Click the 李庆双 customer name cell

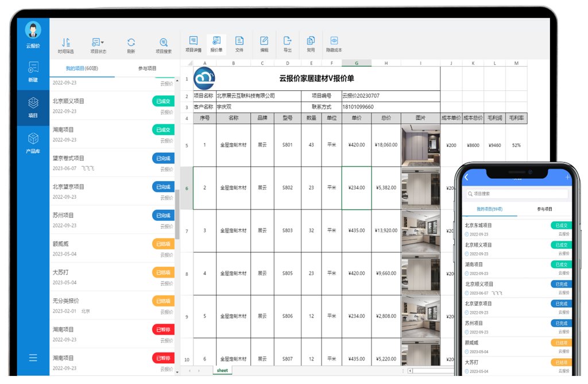click(x=259, y=107)
